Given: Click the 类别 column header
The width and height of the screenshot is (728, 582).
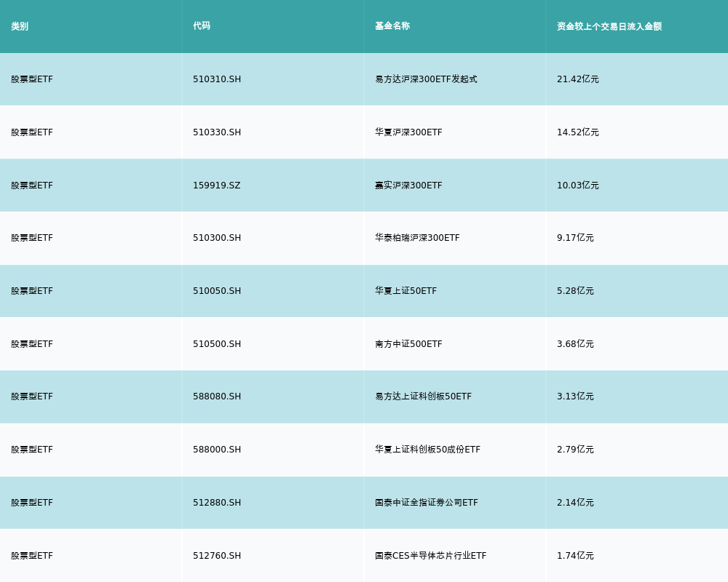Looking at the screenshot, I should (20, 26).
